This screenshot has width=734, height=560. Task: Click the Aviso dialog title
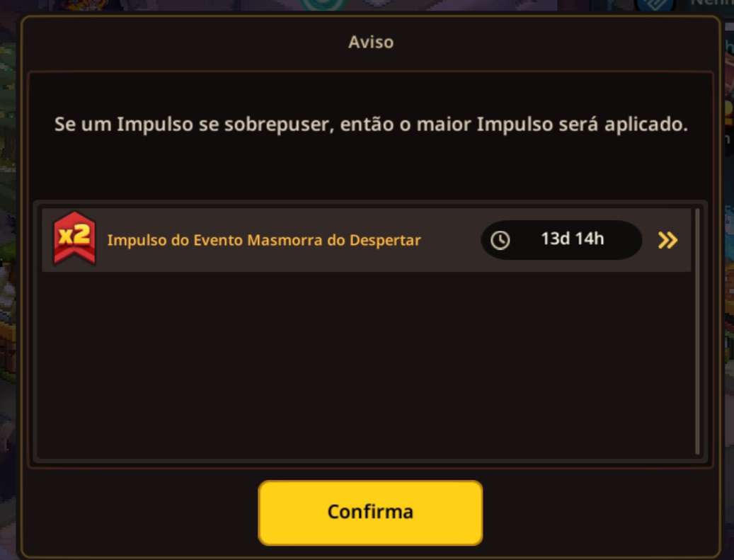coord(371,42)
